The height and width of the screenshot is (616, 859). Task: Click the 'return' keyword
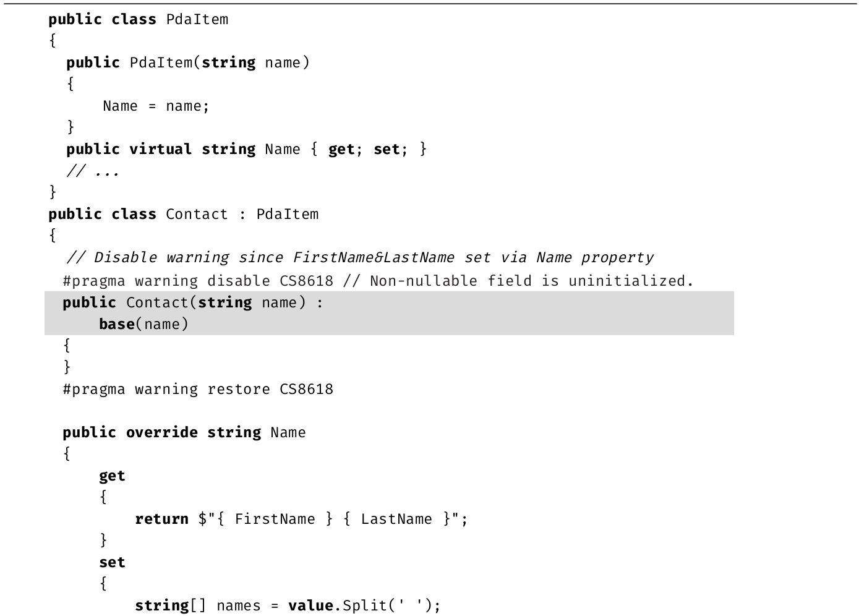click(x=161, y=519)
